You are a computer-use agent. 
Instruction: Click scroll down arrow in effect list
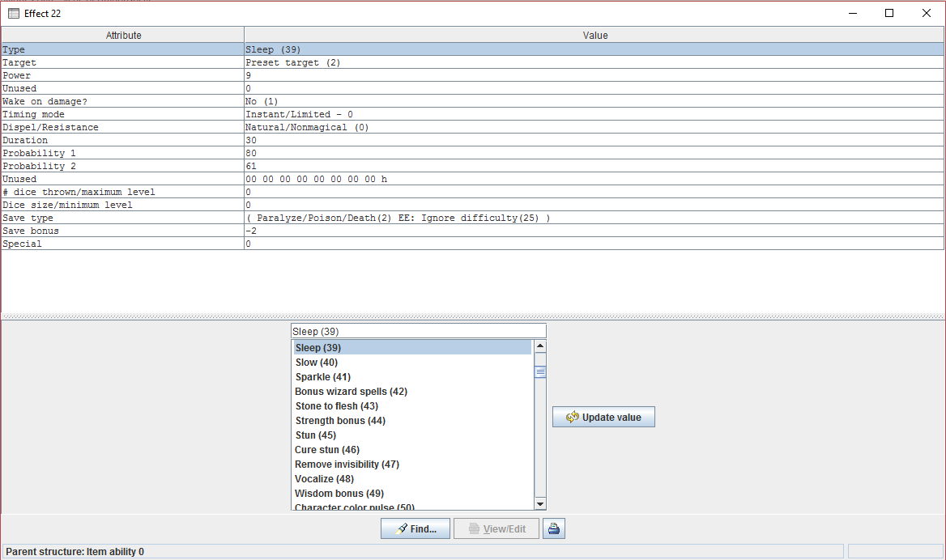pos(540,504)
